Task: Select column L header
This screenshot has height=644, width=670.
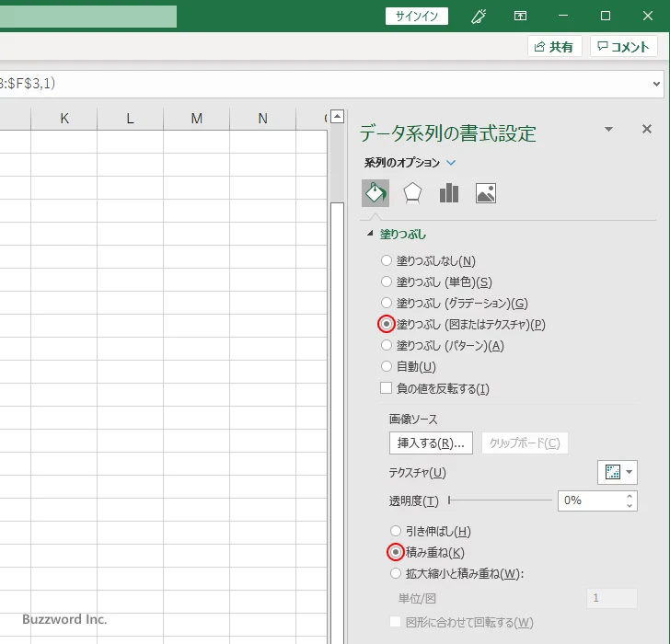Action: point(131,119)
